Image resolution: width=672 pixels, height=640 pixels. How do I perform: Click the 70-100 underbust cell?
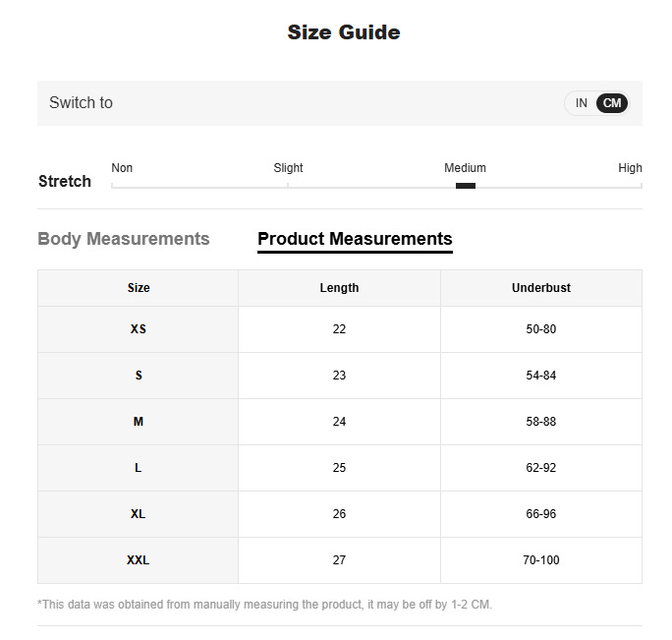540,560
